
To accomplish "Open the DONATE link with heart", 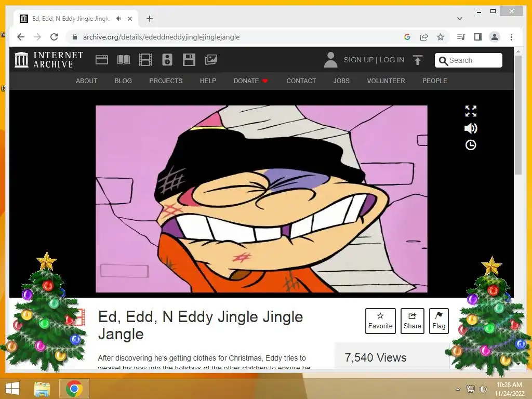I will point(250,81).
